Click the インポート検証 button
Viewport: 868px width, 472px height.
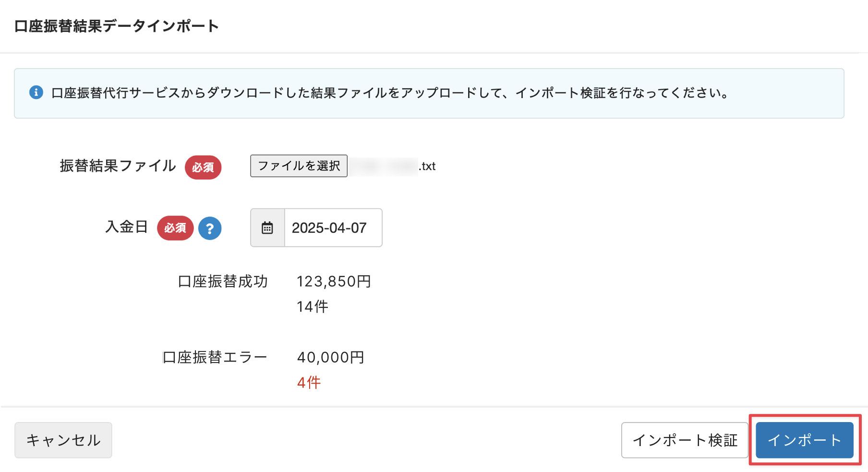tap(685, 440)
